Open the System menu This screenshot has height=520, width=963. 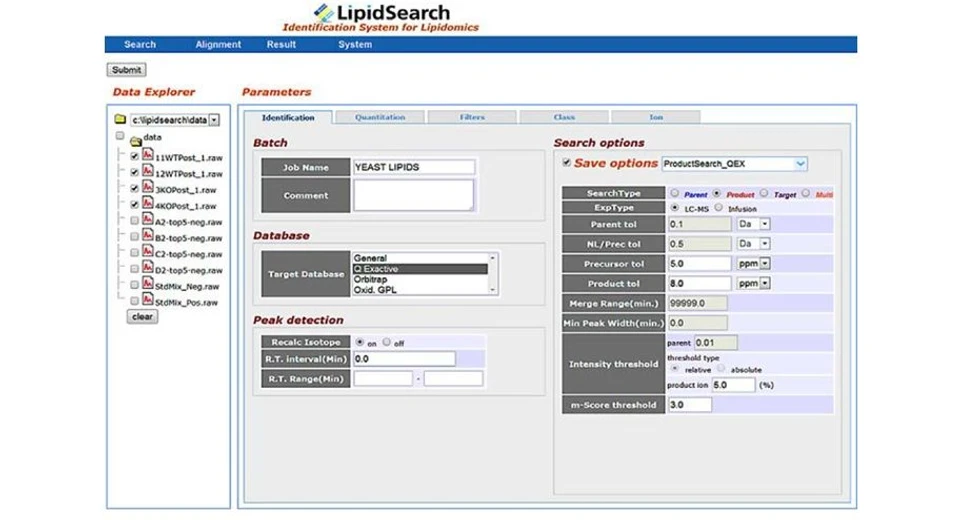(355, 44)
